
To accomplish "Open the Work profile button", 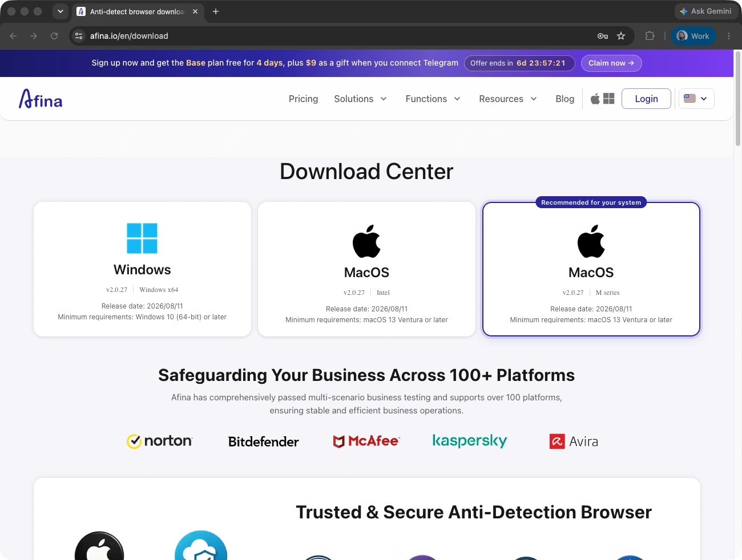I will pyautogui.click(x=693, y=36).
